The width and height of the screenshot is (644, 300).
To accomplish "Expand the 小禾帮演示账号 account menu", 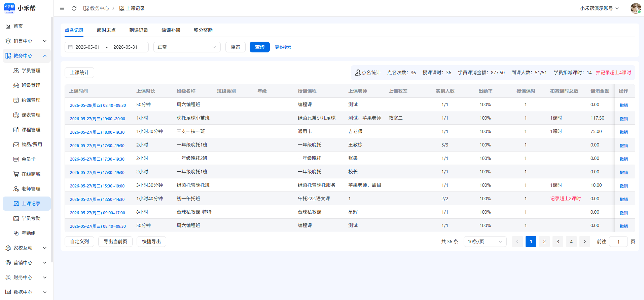I will 599,8.
